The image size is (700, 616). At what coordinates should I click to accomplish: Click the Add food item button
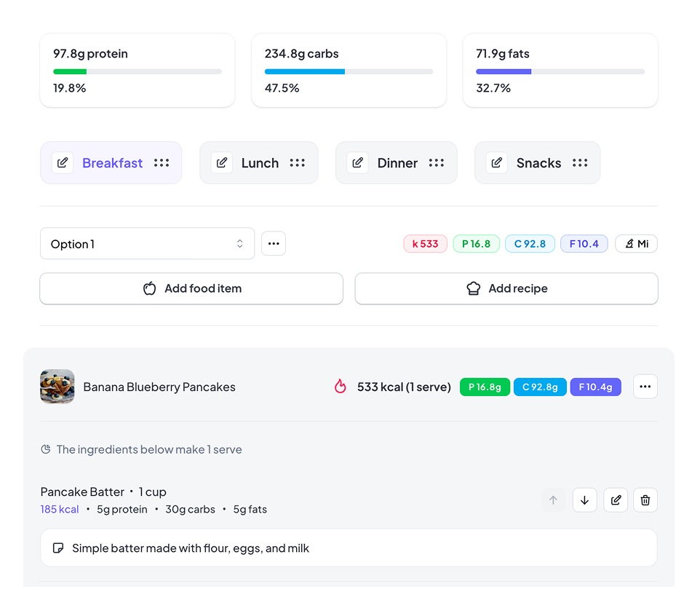(191, 289)
